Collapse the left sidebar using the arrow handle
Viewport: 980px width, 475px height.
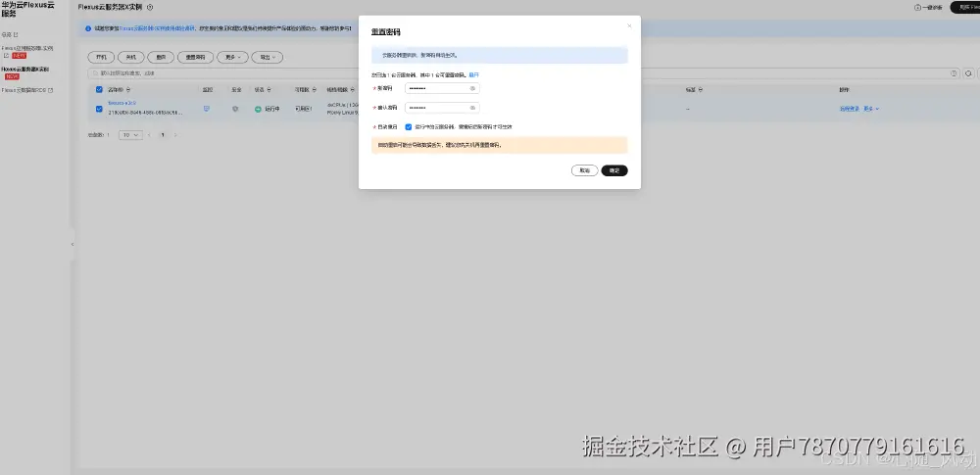click(x=72, y=245)
